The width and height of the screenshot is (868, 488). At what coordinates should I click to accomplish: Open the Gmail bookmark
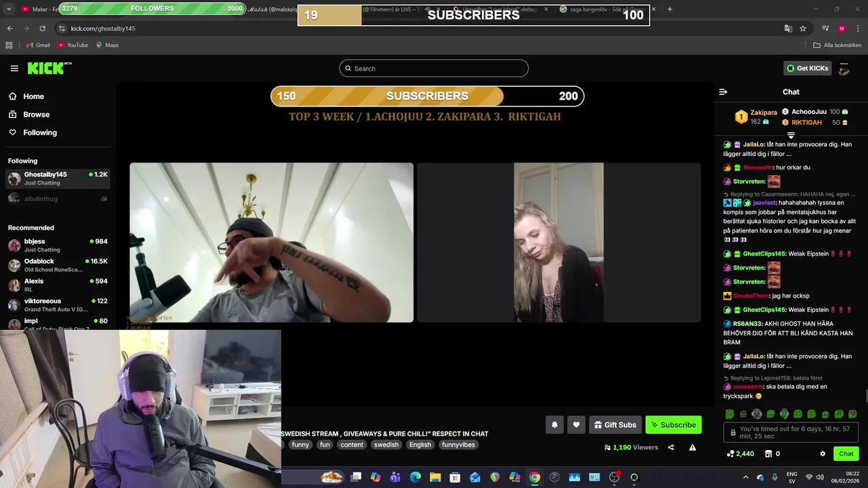coord(38,45)
